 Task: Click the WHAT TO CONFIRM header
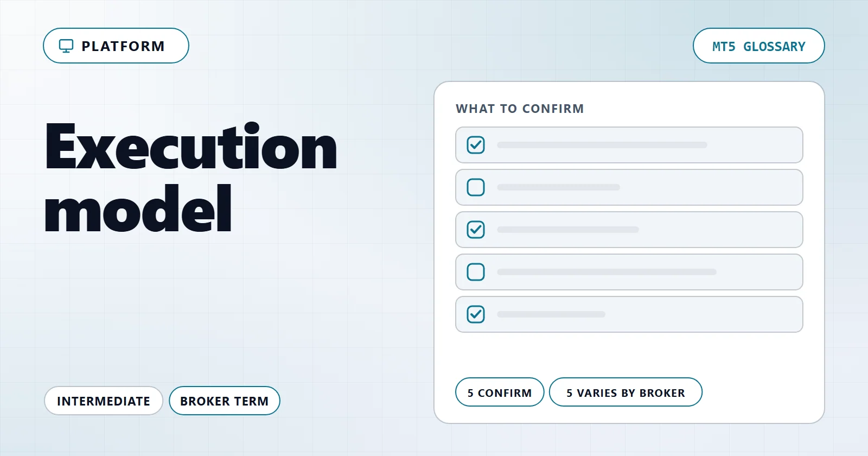520,109
